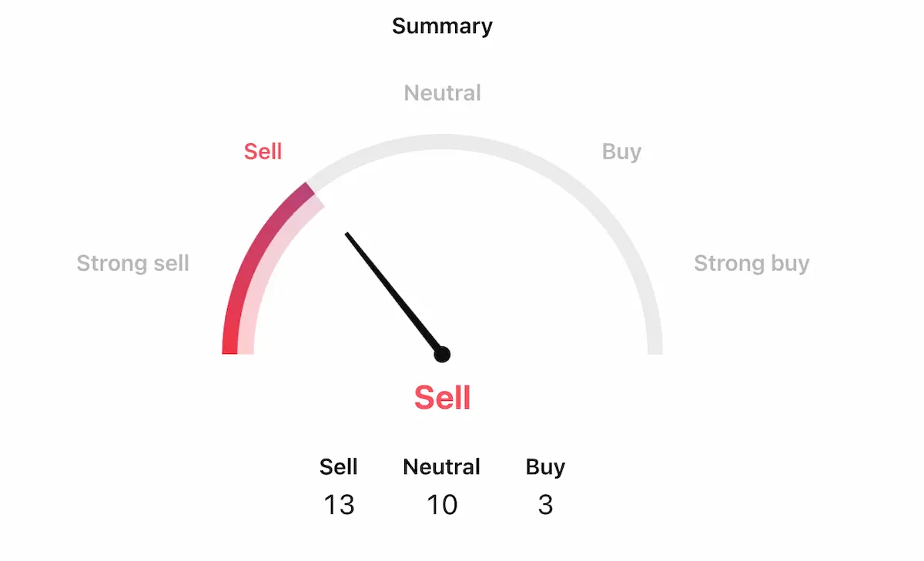Click the red left end of gauge
Screen dimensions: 924x561
(x=229, y=346)
